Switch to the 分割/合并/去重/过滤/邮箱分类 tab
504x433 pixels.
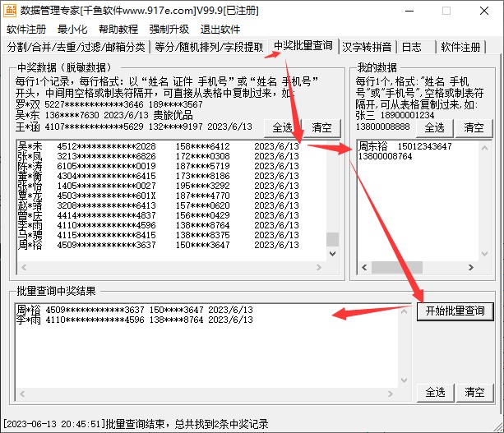pos(76,47)
